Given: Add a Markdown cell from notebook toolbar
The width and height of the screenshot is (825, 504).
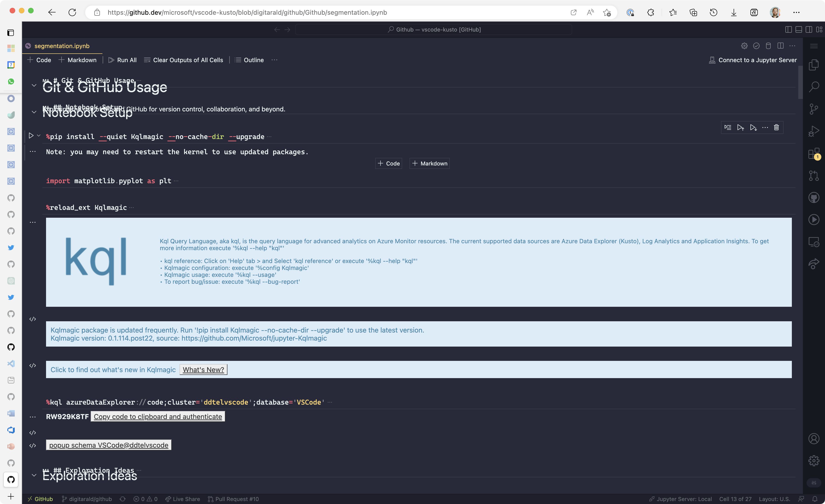Looking at the screenshot, I should tap(77, 60).
